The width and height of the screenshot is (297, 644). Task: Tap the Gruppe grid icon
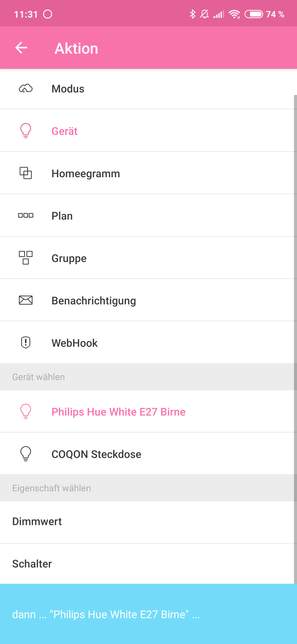[26, 258]
